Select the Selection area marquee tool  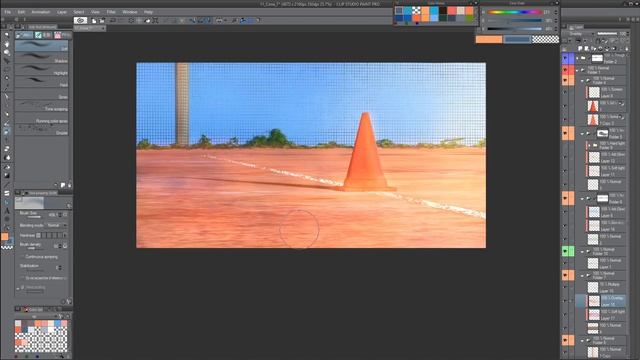[7, 70]
